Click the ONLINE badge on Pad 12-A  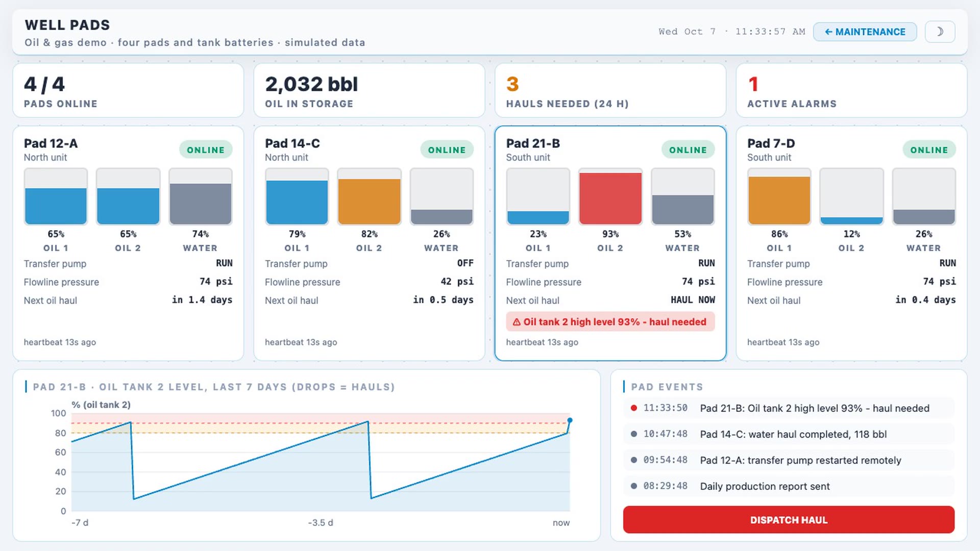point(206,149)
